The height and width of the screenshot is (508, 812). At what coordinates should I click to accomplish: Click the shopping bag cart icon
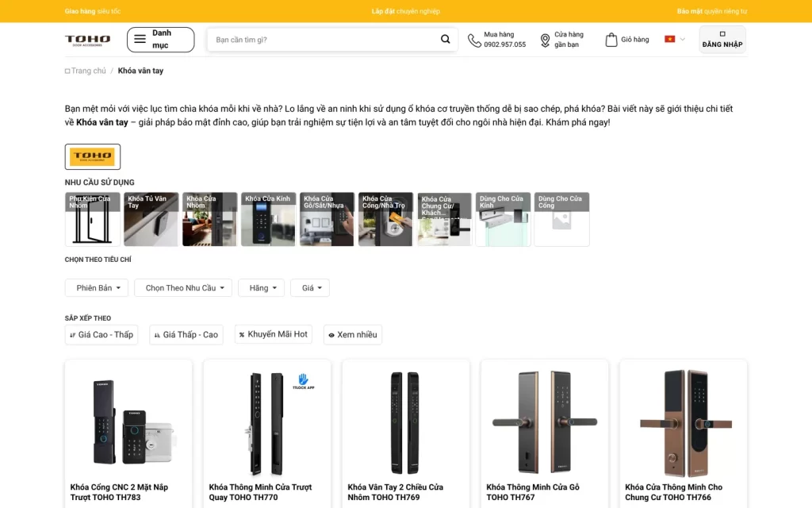click(611, 40)
